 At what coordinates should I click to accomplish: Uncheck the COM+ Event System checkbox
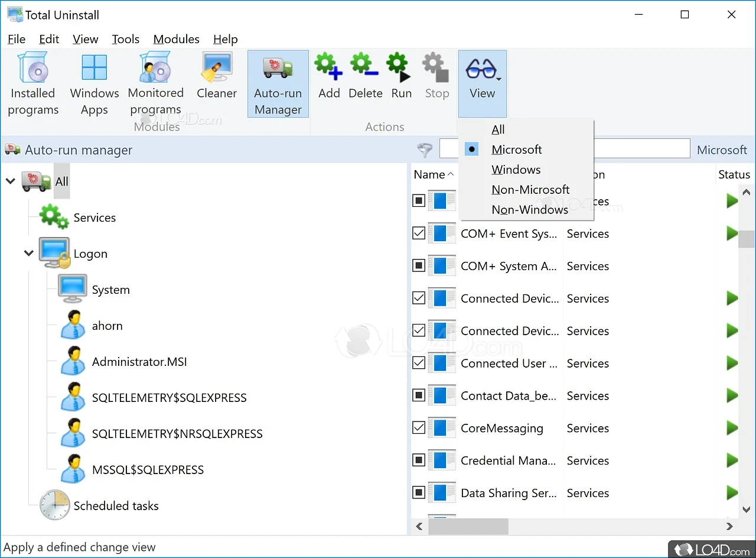pyautogui.click(x=419, y=233)
